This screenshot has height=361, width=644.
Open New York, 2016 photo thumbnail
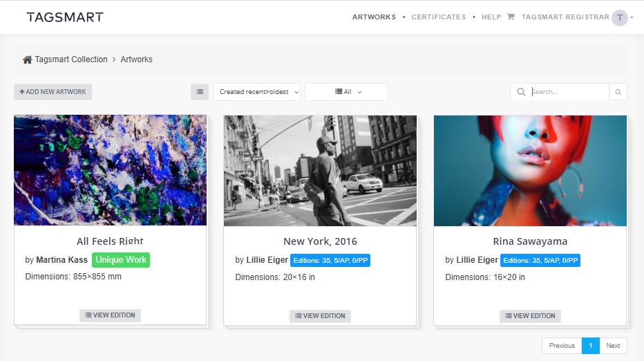coord(321,171)
